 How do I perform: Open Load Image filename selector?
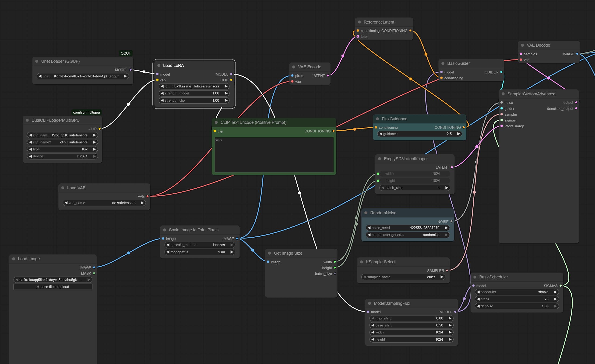[x=53, y=280]
